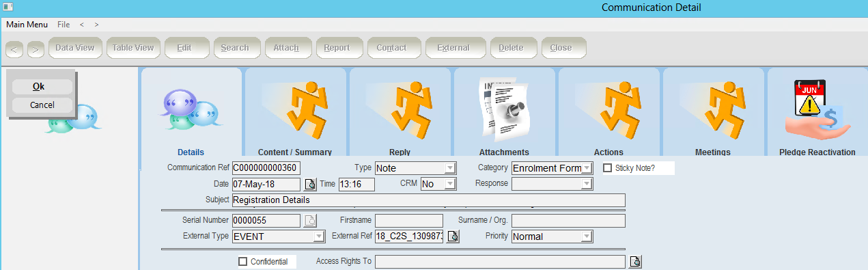Click the Ok button
Image resolution: width=868 pixels, height=270 pixels.
tap(42, 87)
